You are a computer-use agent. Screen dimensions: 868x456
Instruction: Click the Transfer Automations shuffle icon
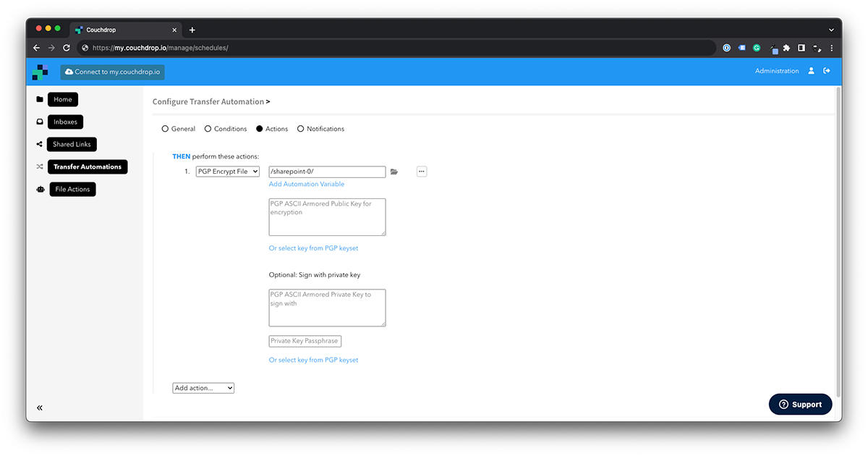coord(40,166)
